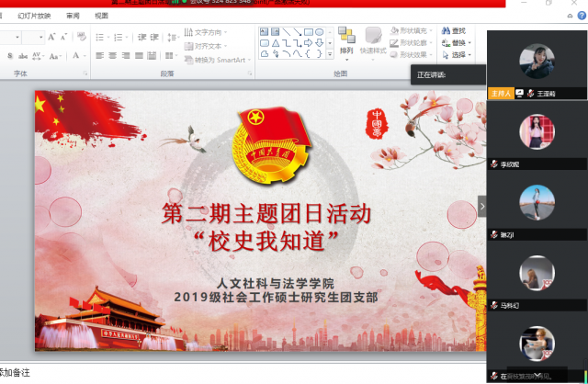Clear all formatting with the eraser icon
The width and height of the screenshot is (588, 384).
82,37
